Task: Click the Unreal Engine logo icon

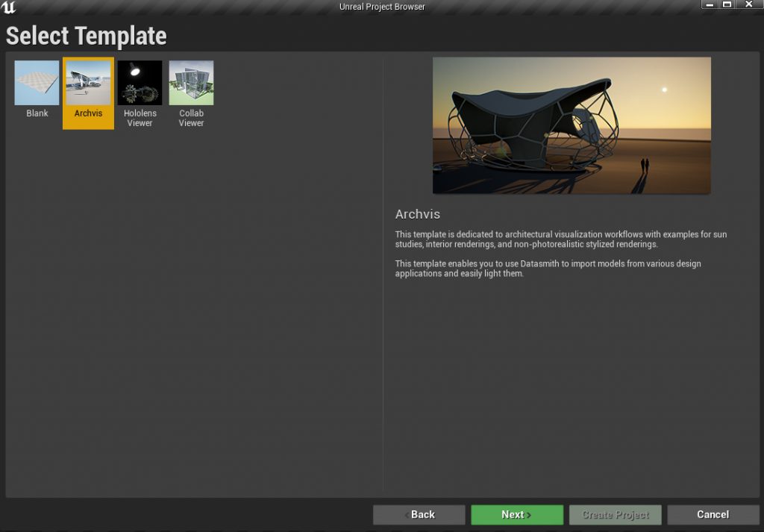Action: 8,7
